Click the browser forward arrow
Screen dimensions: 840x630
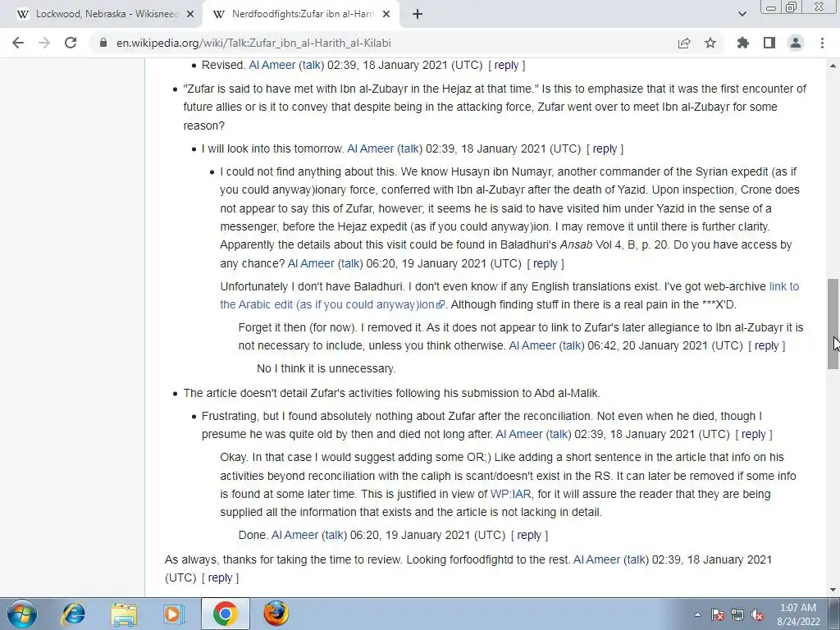coord(44,43)
